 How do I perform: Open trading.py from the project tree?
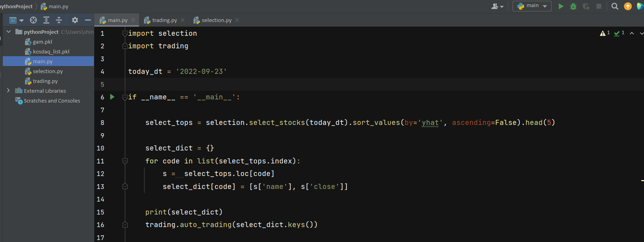click(x=45, y=81)
